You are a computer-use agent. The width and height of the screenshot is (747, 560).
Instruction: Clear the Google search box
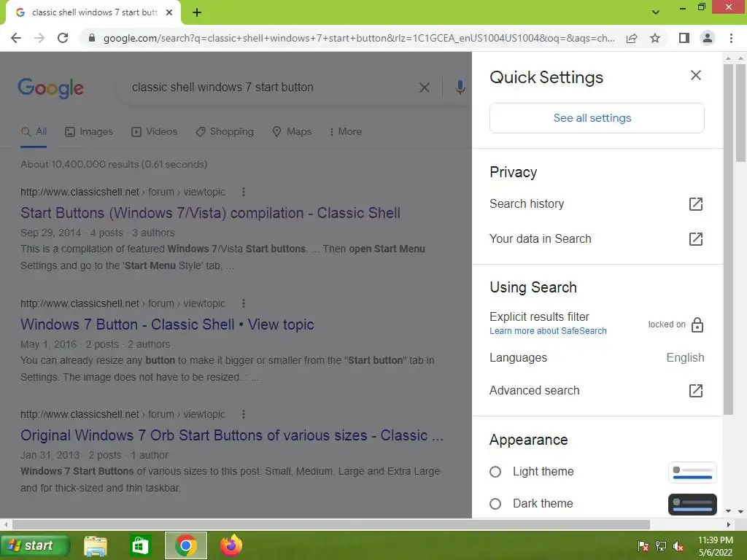tap(424, 87)
